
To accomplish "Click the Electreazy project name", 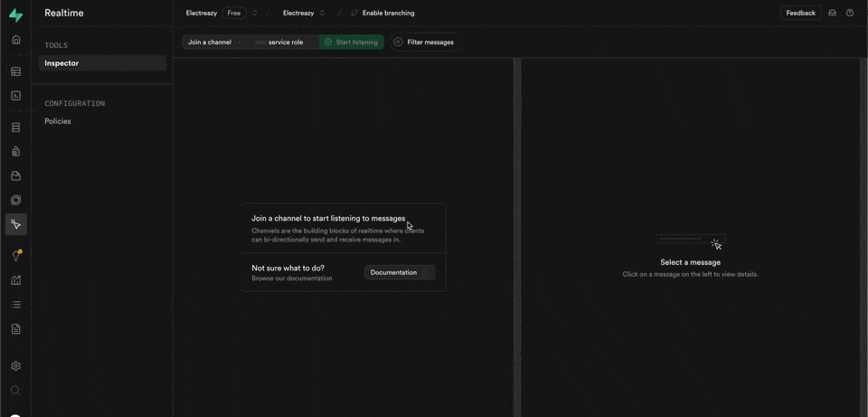I will pos(298,13).
